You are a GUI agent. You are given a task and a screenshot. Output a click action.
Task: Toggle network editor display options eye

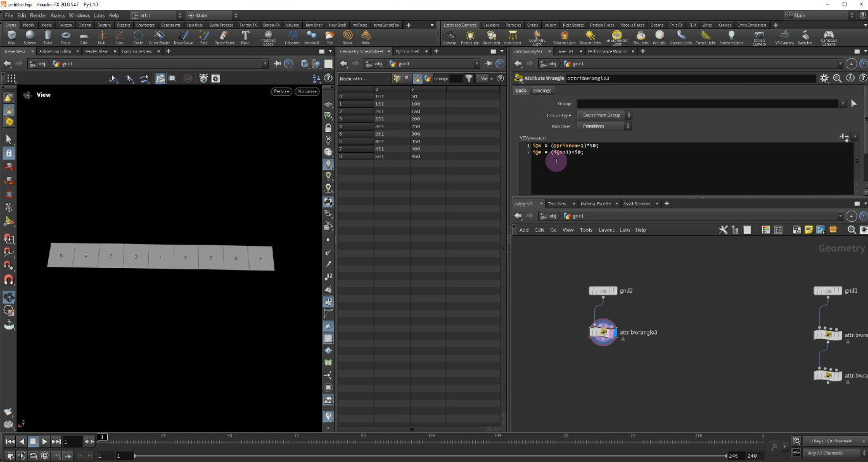click(863, 229)
